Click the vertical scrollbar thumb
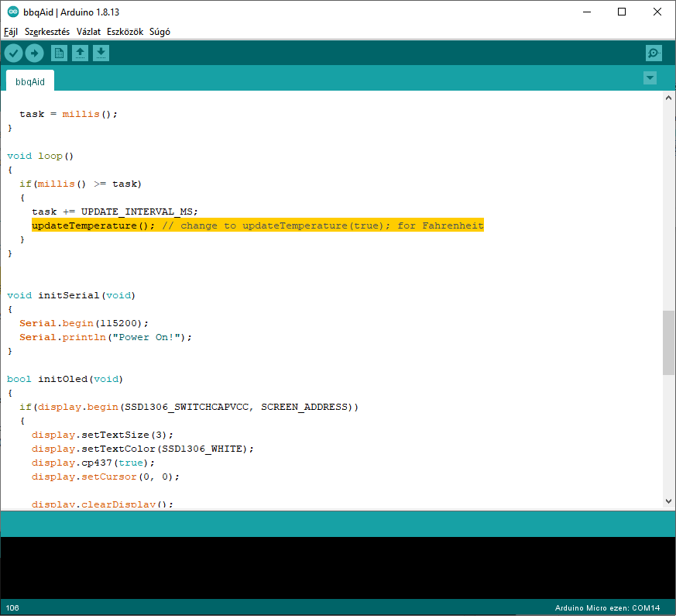 (x=668, y=343)
